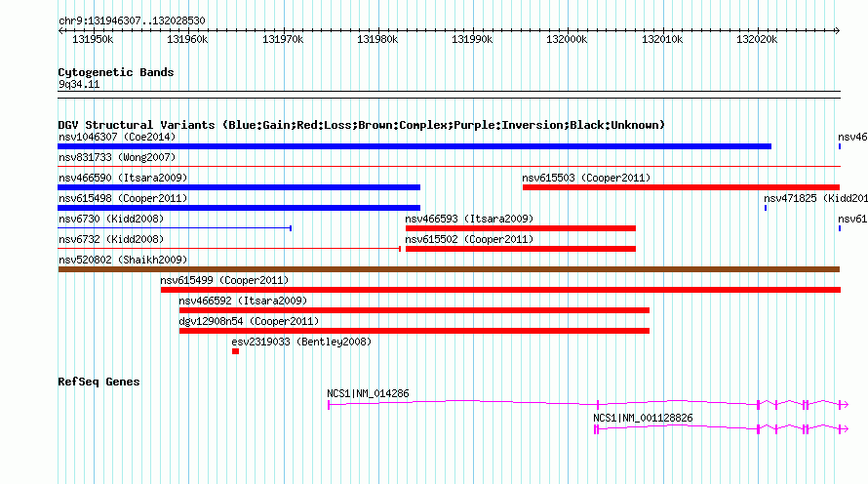This screenshot has width=868, height=484.
Task: Select the thin red nsv6732 line
Action: pos(229,249)
